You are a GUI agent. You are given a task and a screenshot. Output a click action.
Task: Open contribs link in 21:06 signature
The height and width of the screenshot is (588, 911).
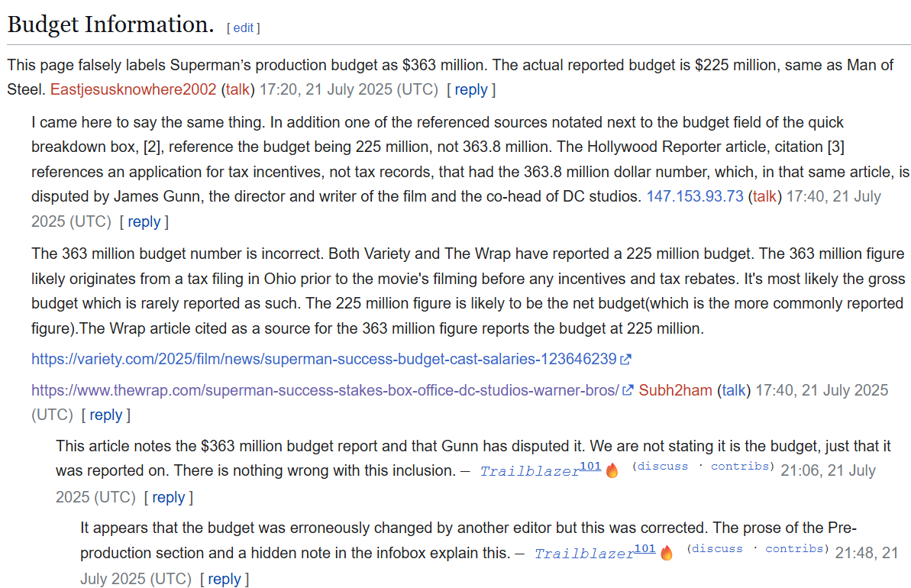coord(740,466)
